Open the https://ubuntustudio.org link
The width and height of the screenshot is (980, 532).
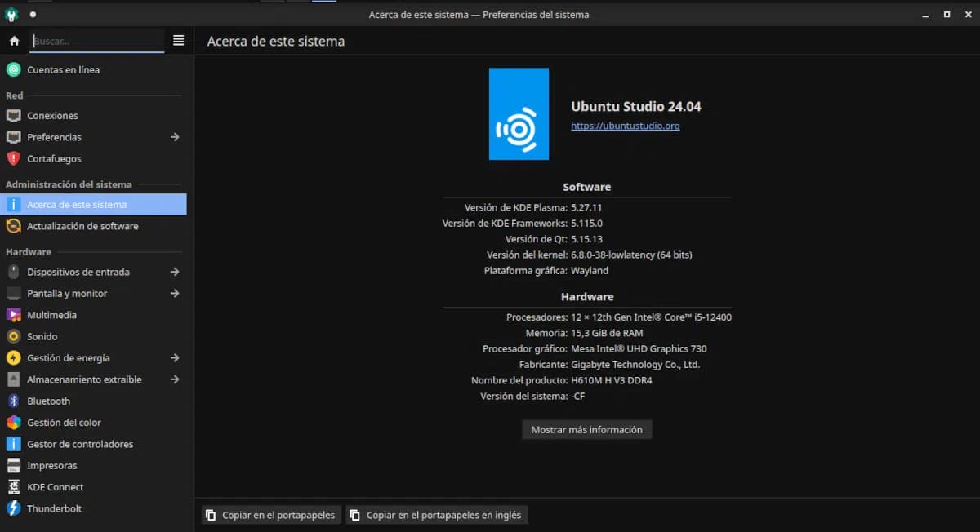[626, 126]
